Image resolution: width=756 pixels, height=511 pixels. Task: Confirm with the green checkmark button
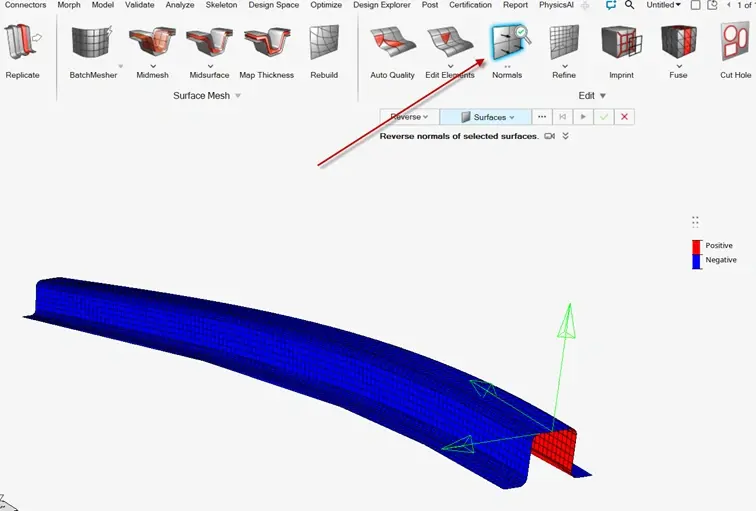coord(604,117)
